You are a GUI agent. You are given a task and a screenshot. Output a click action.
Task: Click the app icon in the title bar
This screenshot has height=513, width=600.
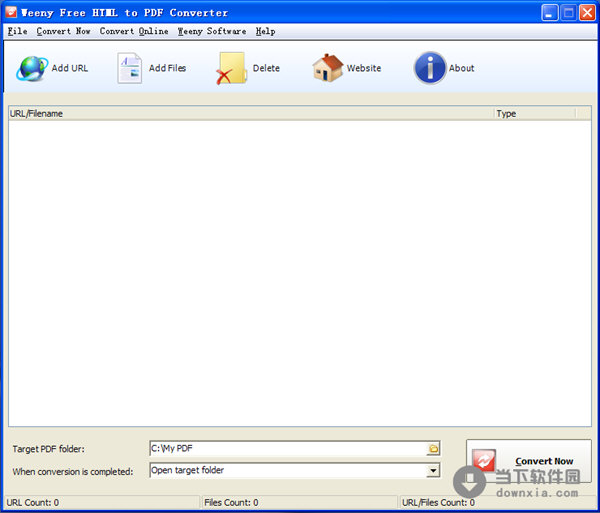pos(11,12)
